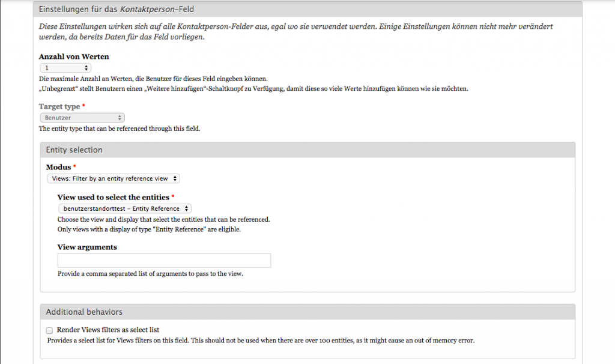This screenshot has width=615, height=364.
Task: Click the 'Anzahl von Werten' field label
Action: click(x=74, y=56)
